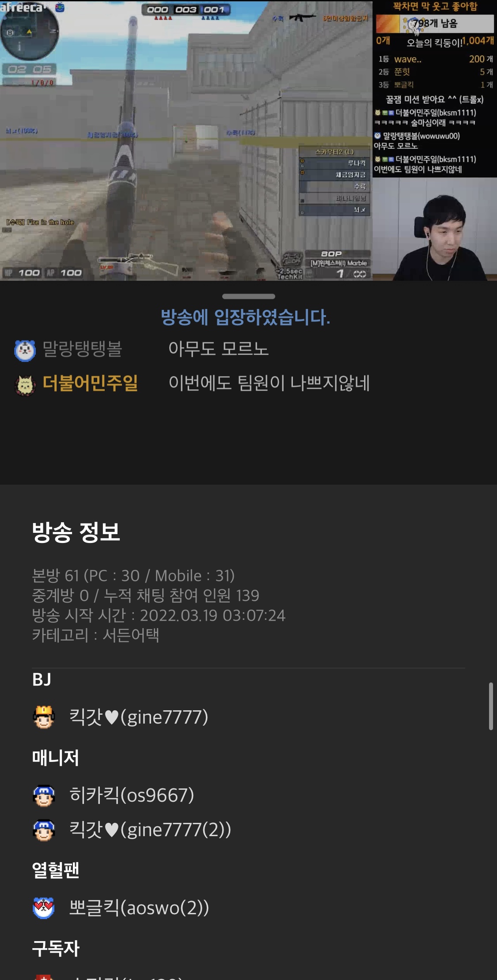Viewport: 497px width, 980px height.
Task: Tap the 카테고리 : 서든어택 line
Action: 95,635
